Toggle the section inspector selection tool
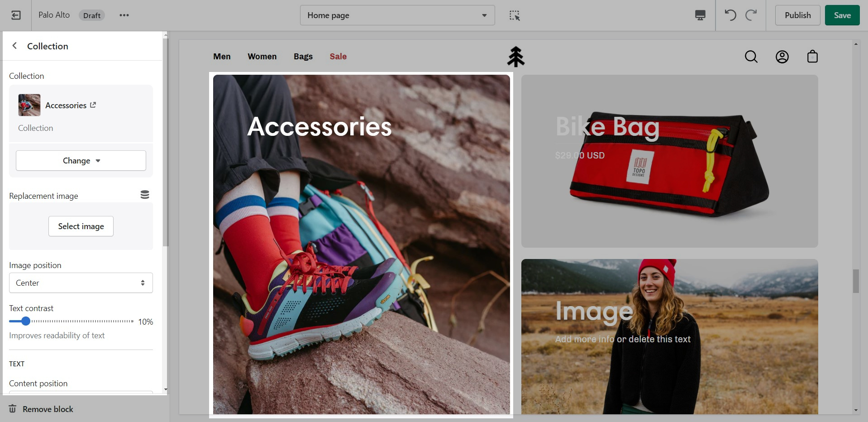This screenshot has width=868, height=422. (515, 15)
